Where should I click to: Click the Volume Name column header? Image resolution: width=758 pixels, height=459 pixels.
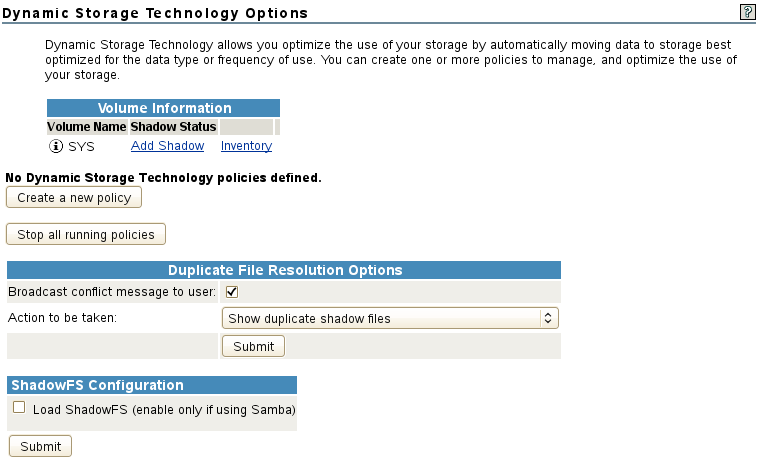87,127
